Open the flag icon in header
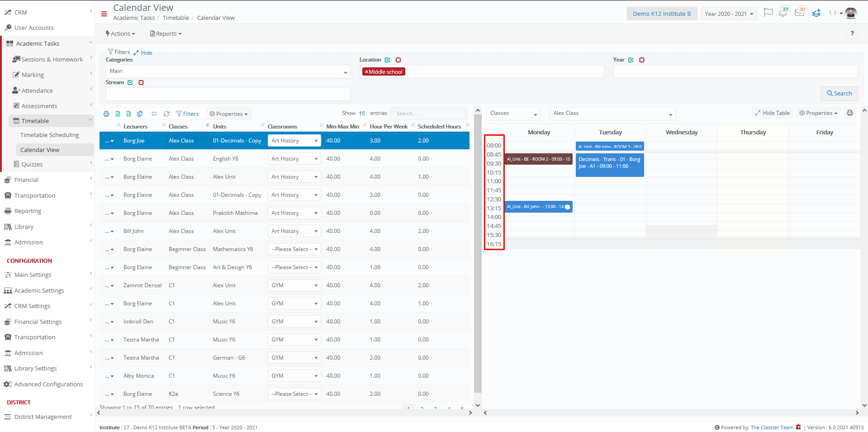Screen dimensions: 868x432 [x=768, y=13]
